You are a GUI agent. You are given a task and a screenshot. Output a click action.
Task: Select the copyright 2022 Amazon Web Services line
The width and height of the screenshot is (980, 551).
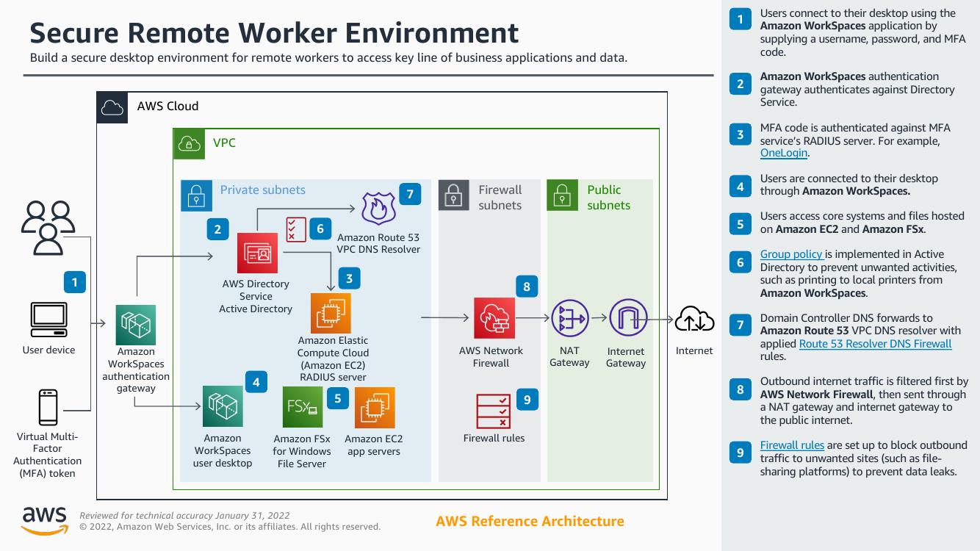[x=230, y=527]
